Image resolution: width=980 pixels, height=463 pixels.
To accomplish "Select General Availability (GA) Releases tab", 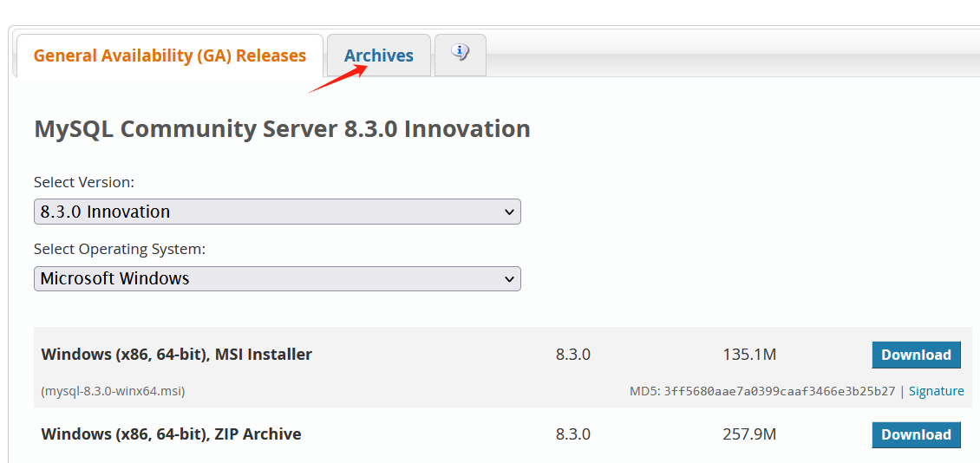I will (169, 55).
